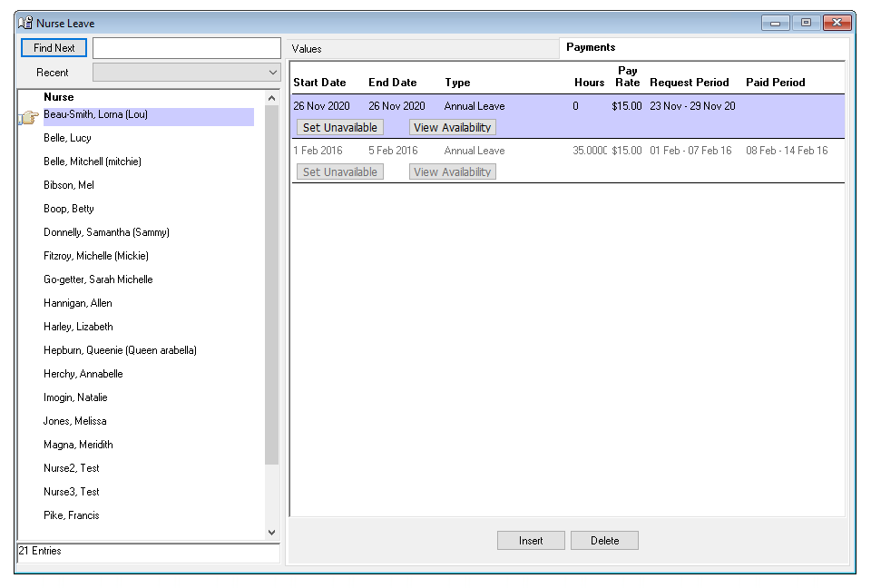Click the Find Next button
This screenshot has width=871, height=588.
(54, 48)
